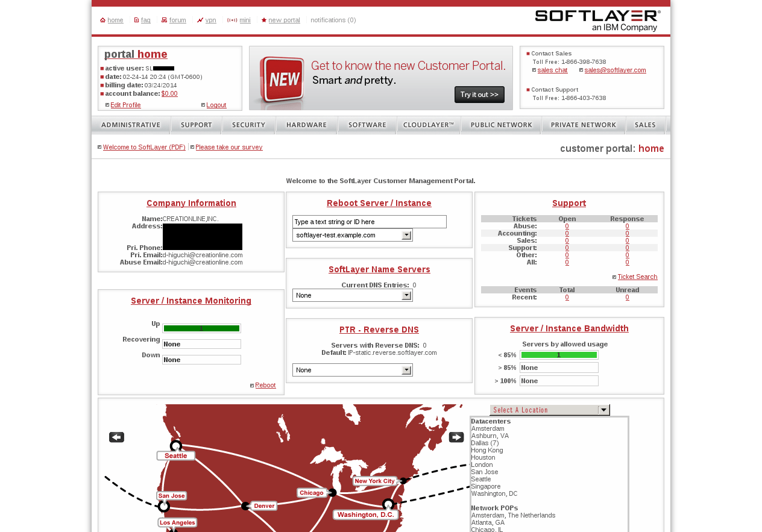Click the green Up servers status bar

click(201, 328)
